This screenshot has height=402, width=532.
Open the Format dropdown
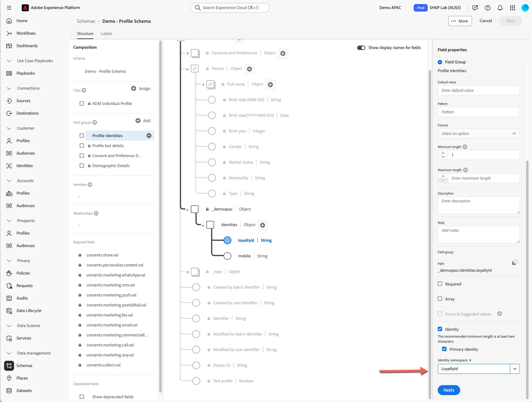point(479,133)
